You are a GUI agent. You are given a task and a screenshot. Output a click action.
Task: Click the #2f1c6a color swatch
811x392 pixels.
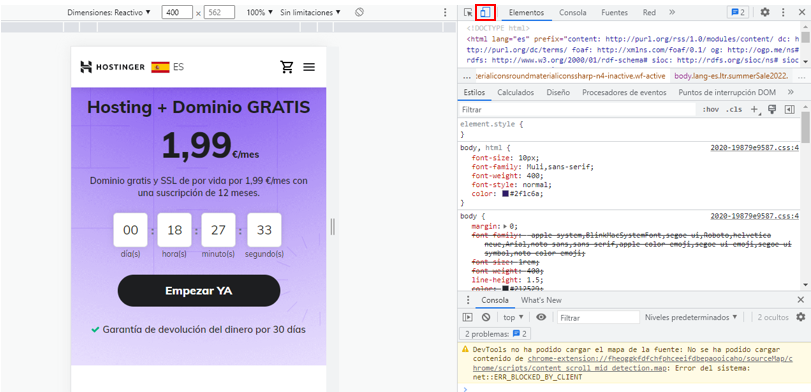[505, 193]
